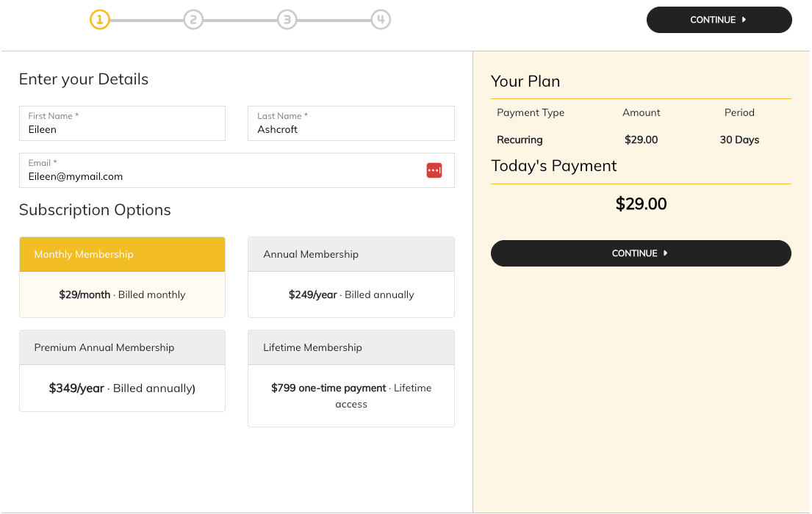This screenshot has width=812, height=514.
Task: Click the 'Period' column header
Action: pyautogui.click(x=739, y=112)
